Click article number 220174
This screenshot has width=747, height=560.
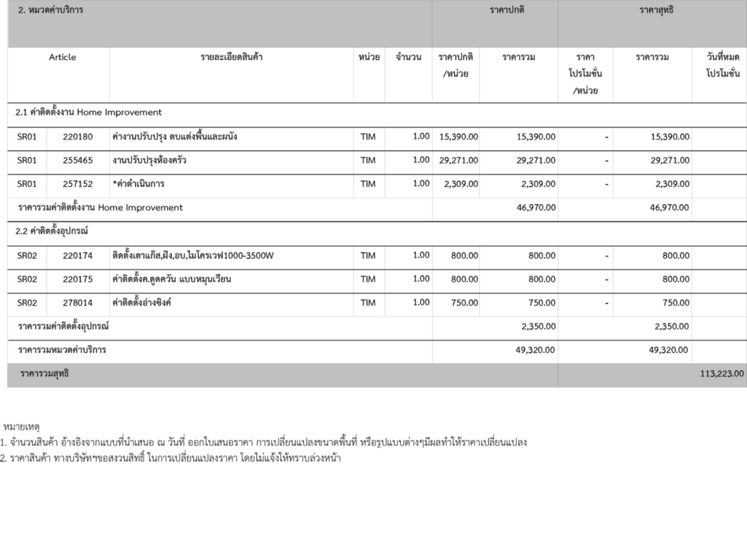78,256
